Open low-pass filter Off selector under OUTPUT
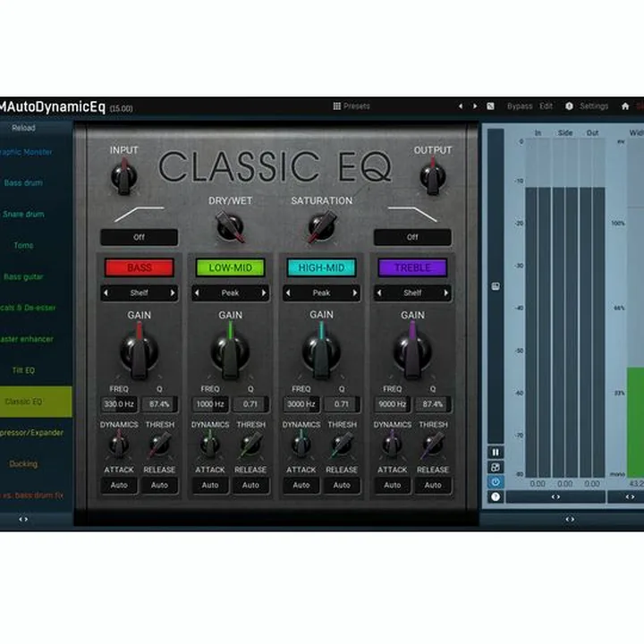Viewport: 644px width, 644px height. click(x=412, y=237)
